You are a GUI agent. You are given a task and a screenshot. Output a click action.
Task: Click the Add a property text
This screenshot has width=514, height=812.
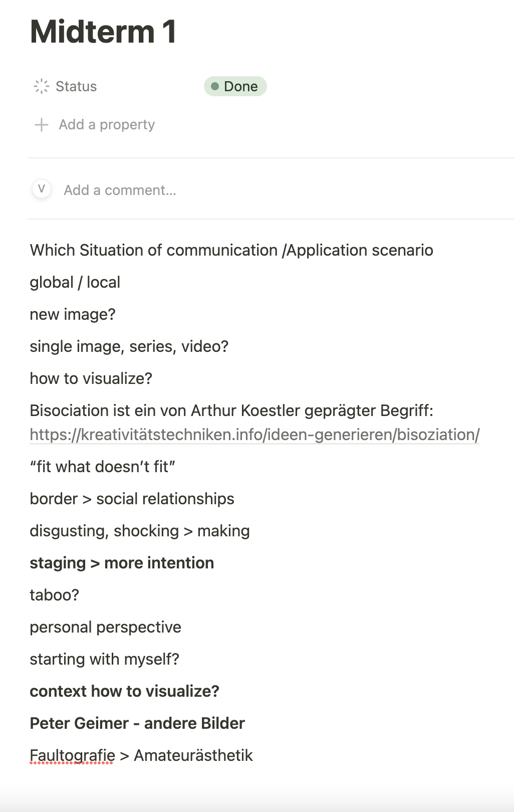[x=107, y=125]
